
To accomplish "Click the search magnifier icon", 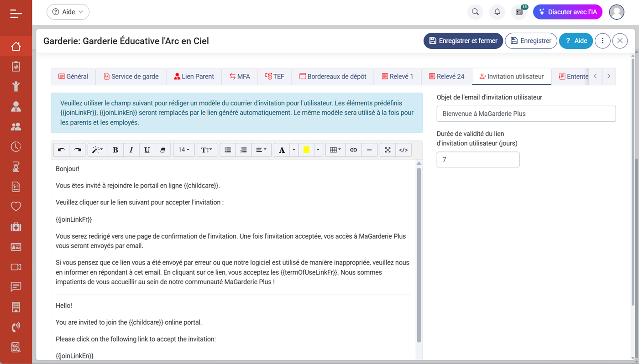I will (475, 12).
